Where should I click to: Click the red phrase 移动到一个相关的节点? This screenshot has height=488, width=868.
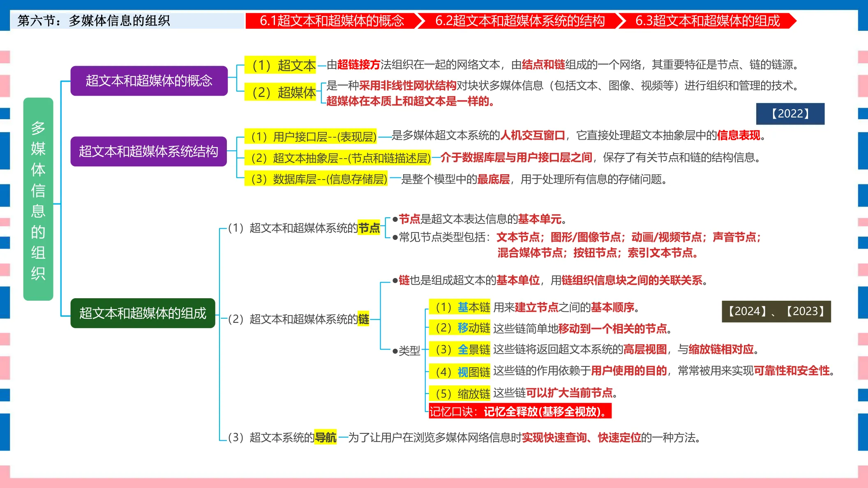click(612, 329)
